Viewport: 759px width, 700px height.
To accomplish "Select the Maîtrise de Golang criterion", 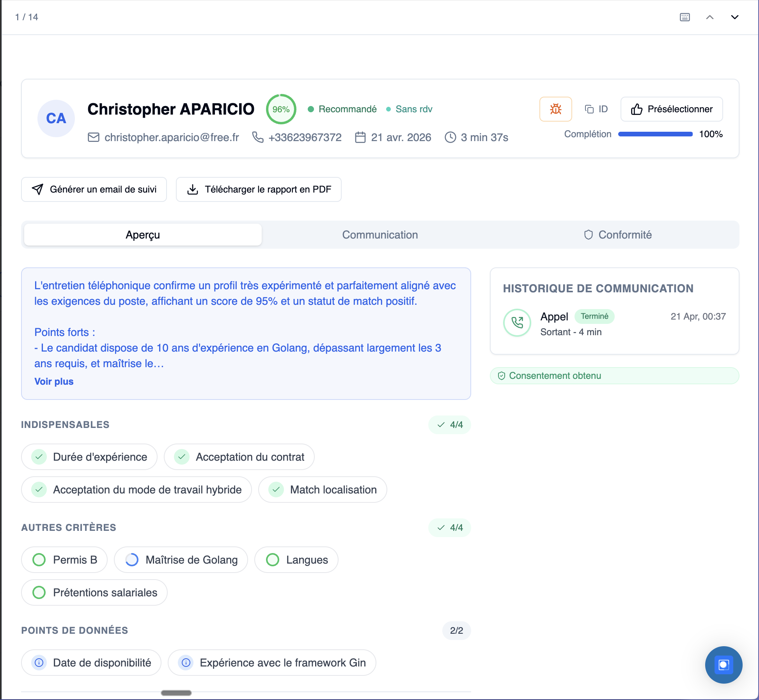I will (x=181, y=560).
